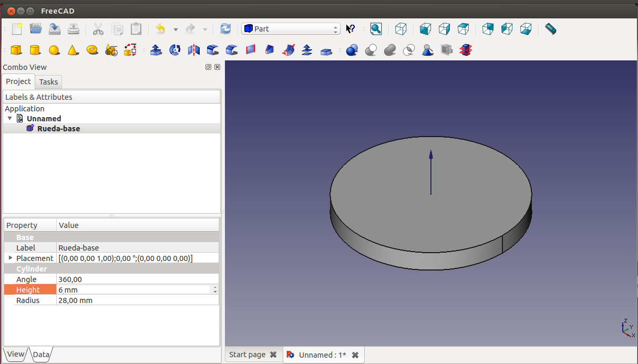Click the measure distance ruler icon
Image resolution: width=638 pixels, height=364 pixels.
550,29
